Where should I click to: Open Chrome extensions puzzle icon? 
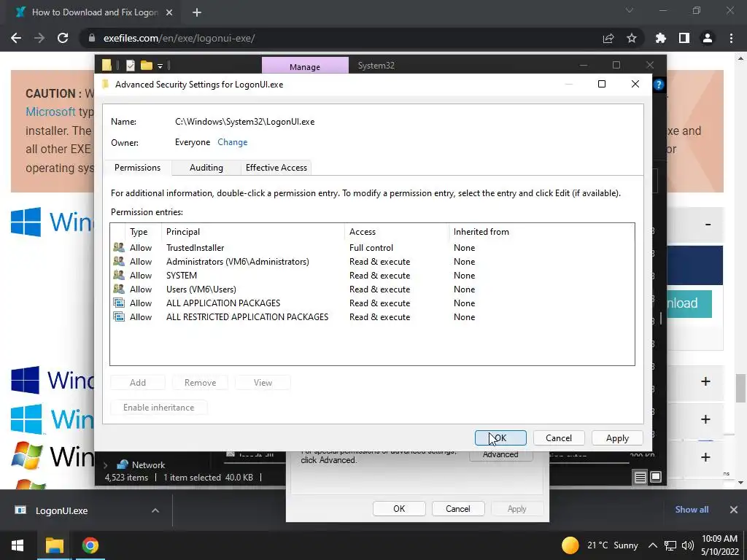(x=661, y=38)
